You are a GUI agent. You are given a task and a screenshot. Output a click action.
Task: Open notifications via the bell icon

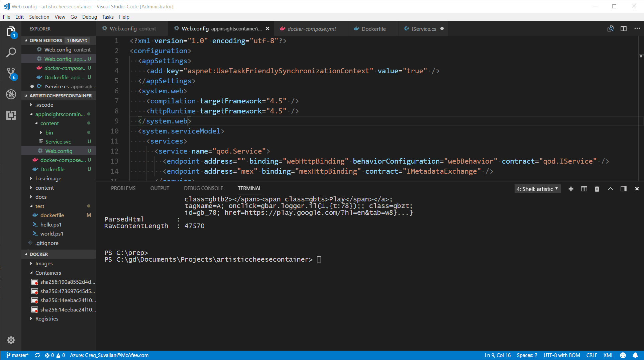[x=636, y=355]
